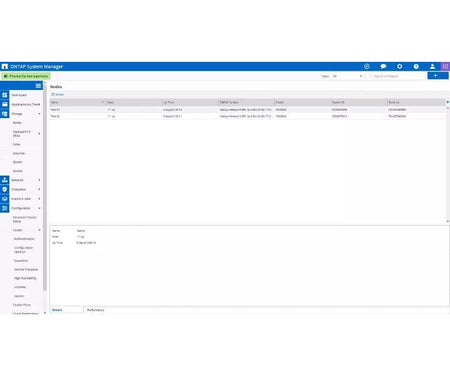The image size is (450, 375).
Task: Expand the Aggregates & Disks submenu arrow
Action: (x=39, y=133)
